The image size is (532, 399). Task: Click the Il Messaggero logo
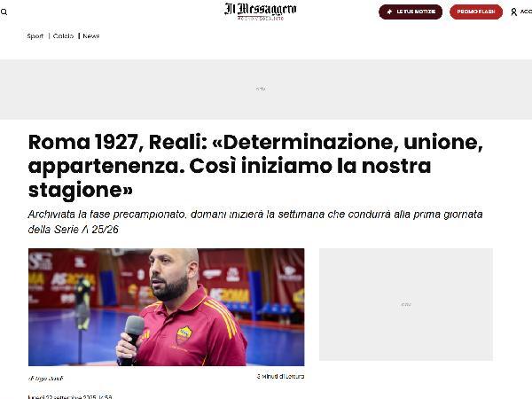(x=260, y=12)
